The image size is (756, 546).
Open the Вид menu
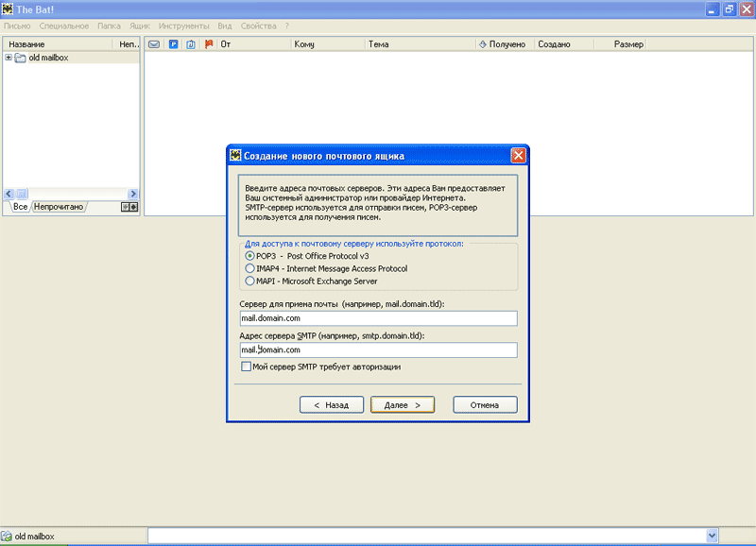pyautogui.click(x=225, y=26)
